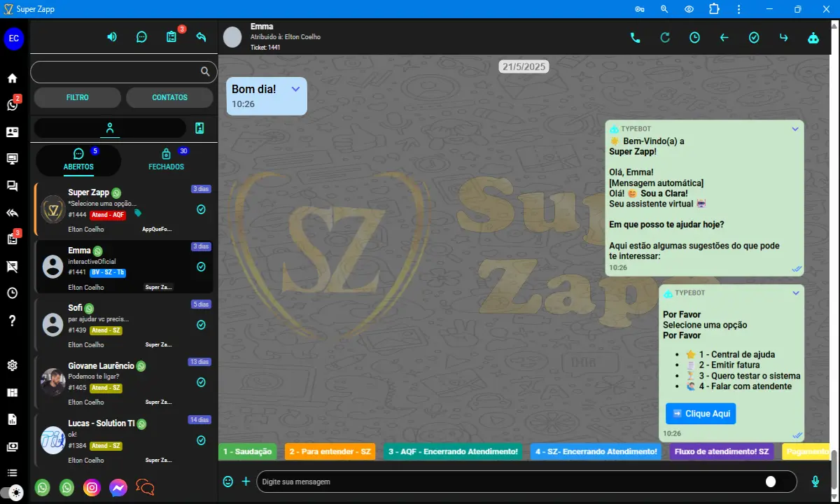
Task: Mark Super Zapp ticket #1444 resolved
Action: (x=201, y=209)
